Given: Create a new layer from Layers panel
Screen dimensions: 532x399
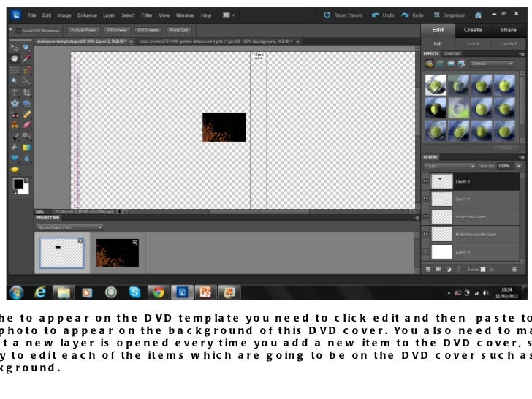Looking at the screenshot, I should 428,270.
